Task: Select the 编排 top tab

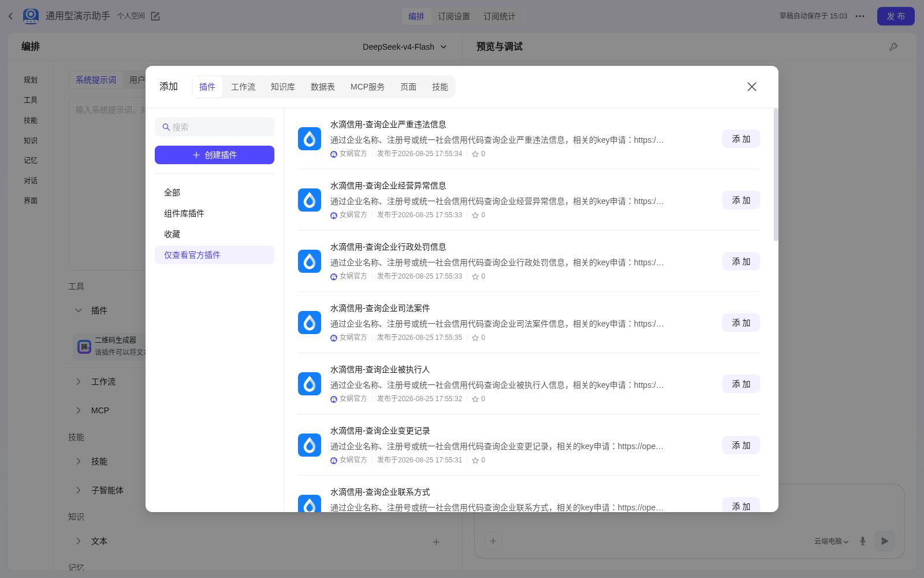Action: point(416,16)
